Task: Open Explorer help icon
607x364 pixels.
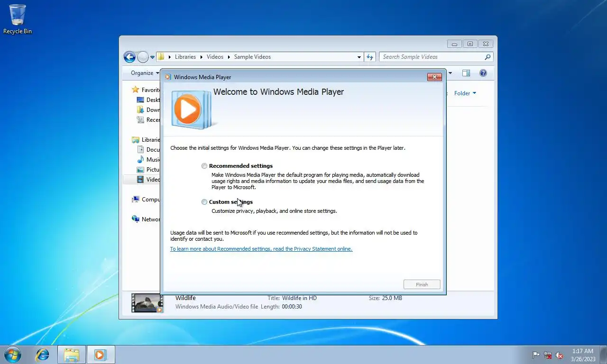Action: (x=483, y=73)
